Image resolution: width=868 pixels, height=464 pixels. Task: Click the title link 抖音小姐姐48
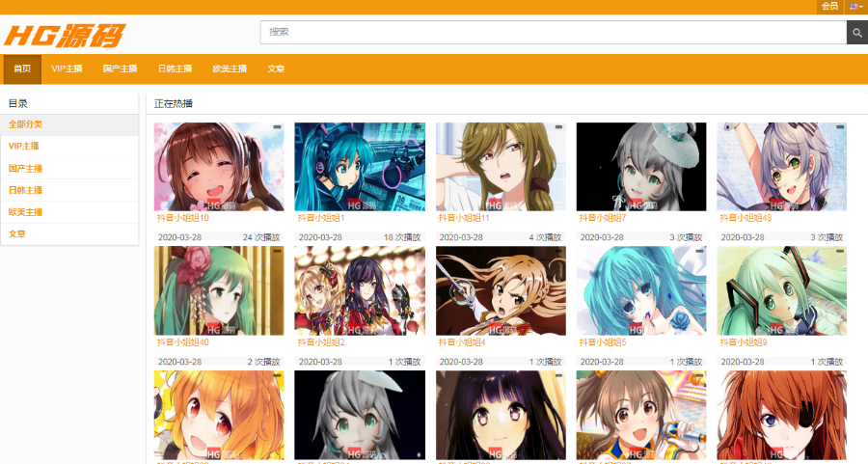[x=746, y=218]
